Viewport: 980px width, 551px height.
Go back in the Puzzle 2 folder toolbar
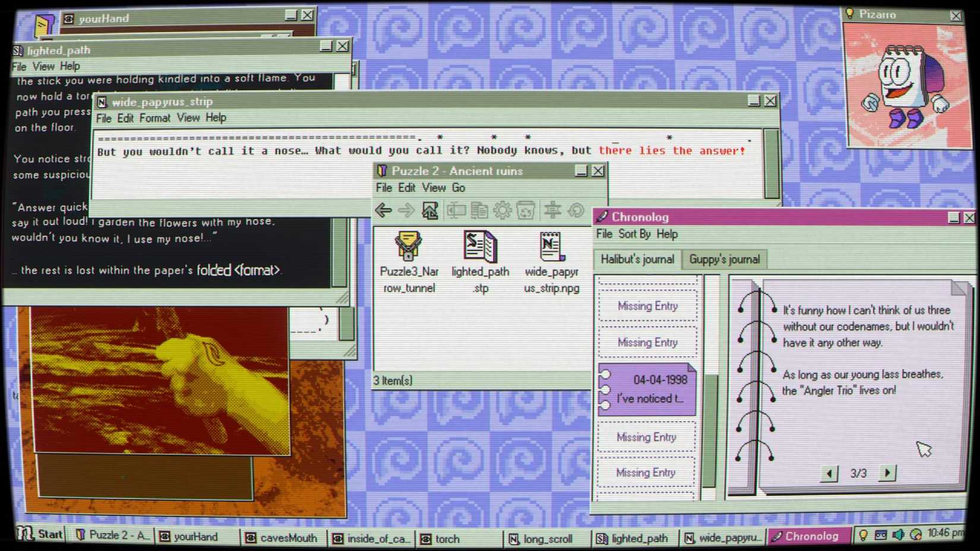pos(383,210)
